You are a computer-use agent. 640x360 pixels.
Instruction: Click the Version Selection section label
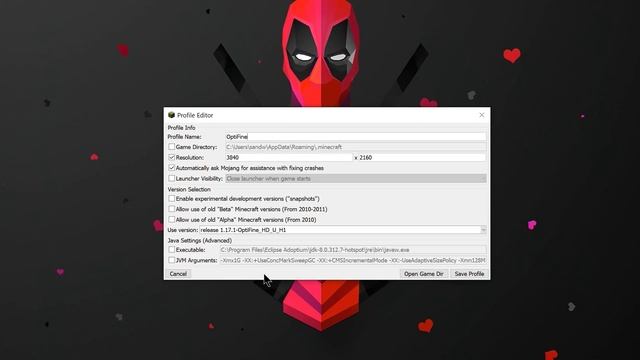[189, 189]
